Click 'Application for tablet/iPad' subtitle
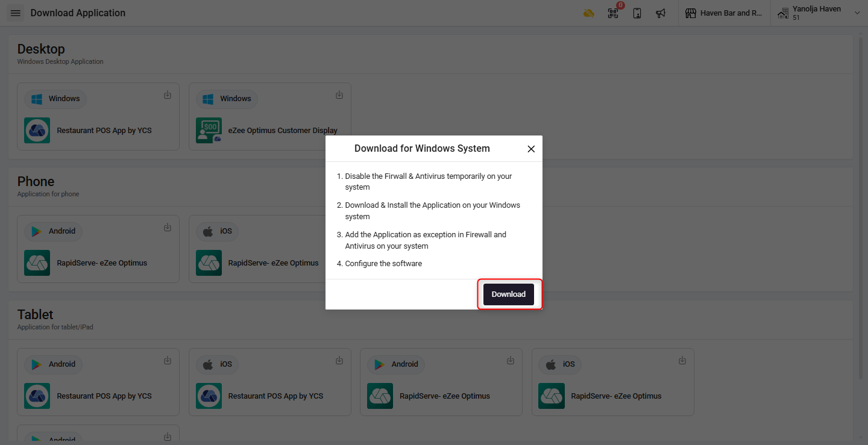 coord(55,327)
